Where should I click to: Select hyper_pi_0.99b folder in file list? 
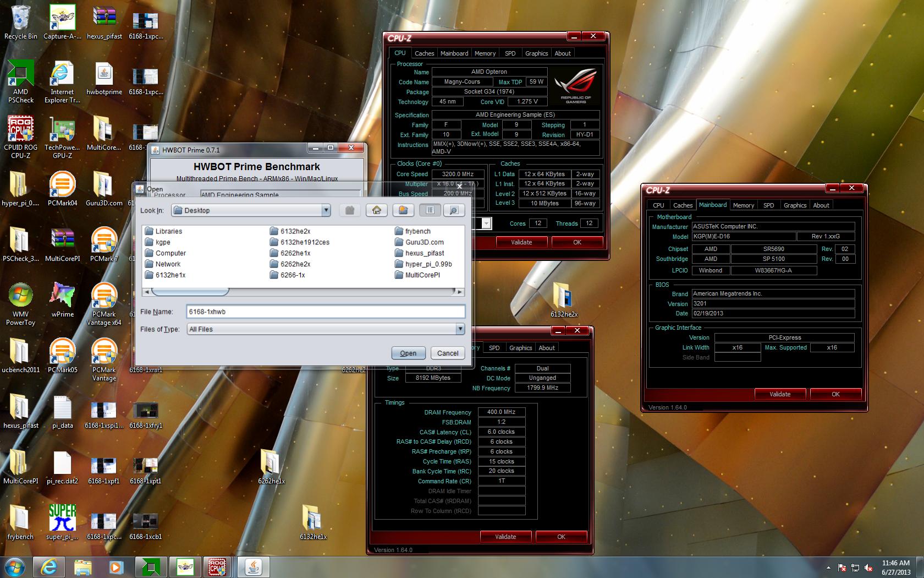pyautogui.click(x=424, y=264)
